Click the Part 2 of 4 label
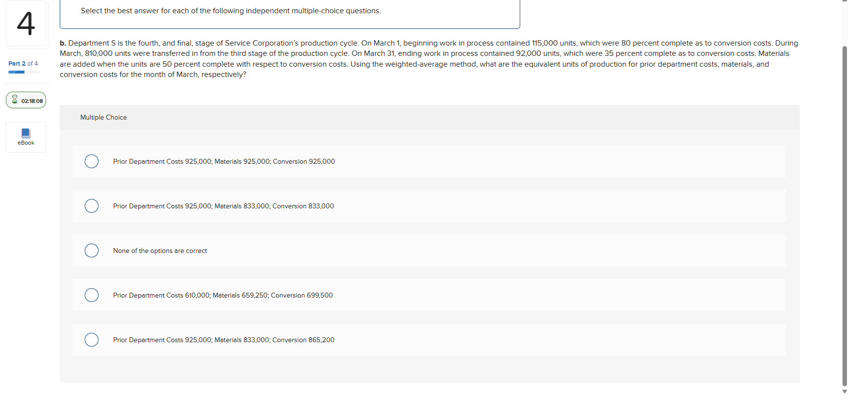 (x=23, y=64)
